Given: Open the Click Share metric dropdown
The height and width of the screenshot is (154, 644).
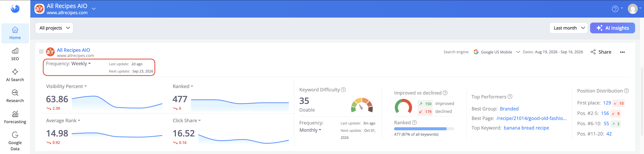Looking at the screenshot, I should [187, 120].
